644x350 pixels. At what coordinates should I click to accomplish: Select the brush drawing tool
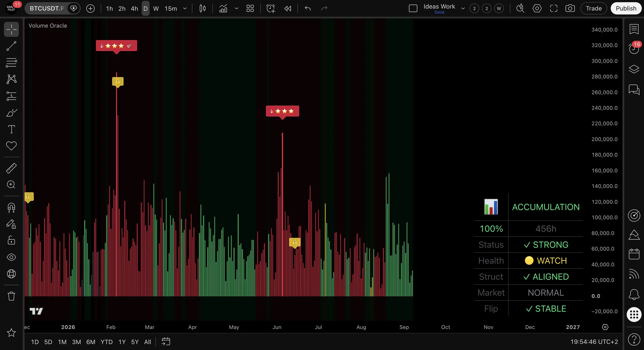pos(11,113)
